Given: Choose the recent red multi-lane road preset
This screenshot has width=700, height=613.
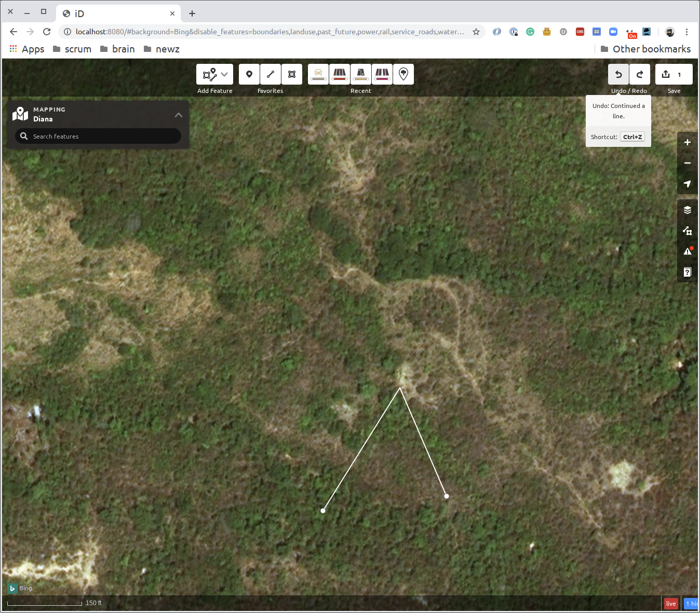Looking at the screenshot, I should point(340,74).
